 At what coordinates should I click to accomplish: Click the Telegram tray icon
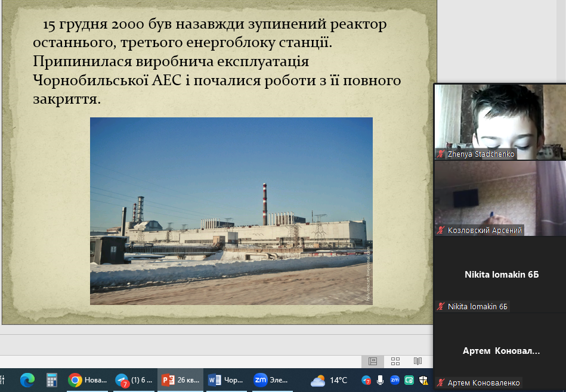click(366, 381)
